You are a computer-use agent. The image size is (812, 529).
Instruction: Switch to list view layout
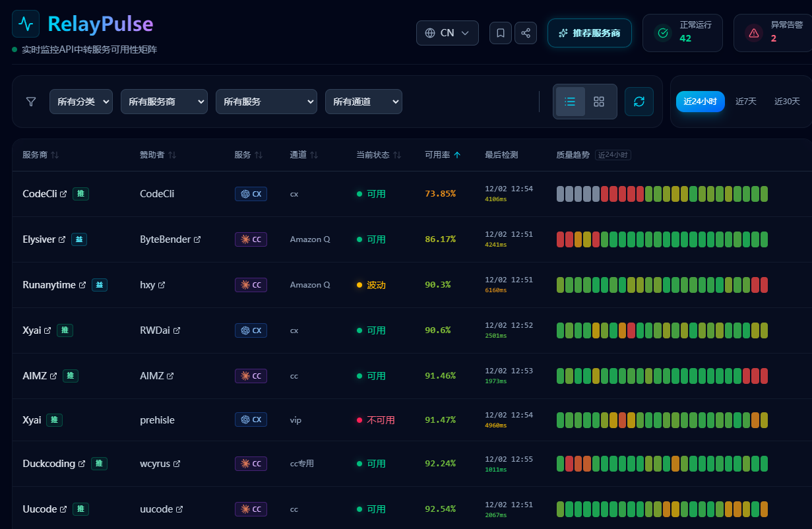[570, 102]
